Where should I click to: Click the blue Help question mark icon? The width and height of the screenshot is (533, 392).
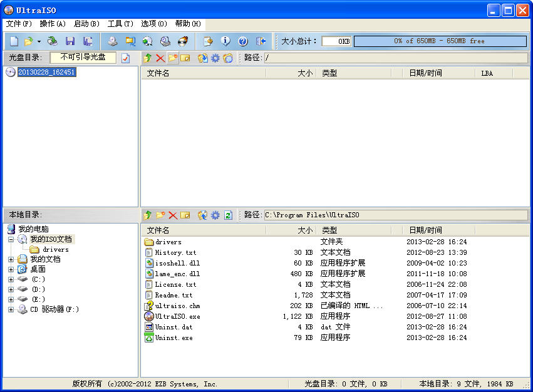(243, 41)
